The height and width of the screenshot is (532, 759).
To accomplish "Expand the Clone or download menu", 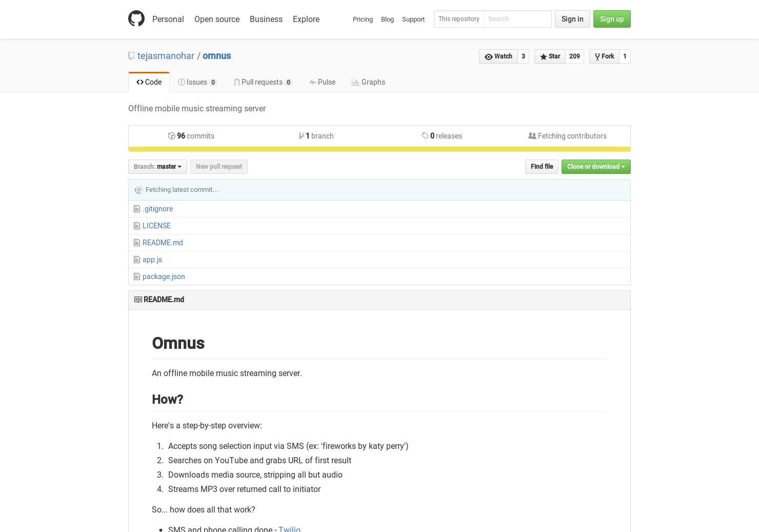I will (596, 166).
